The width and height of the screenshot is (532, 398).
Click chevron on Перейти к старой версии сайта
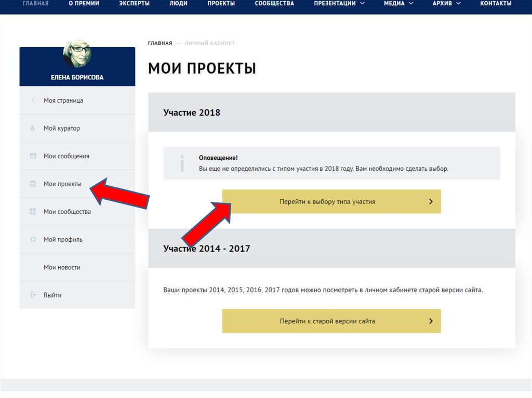(x=431, y=321)
